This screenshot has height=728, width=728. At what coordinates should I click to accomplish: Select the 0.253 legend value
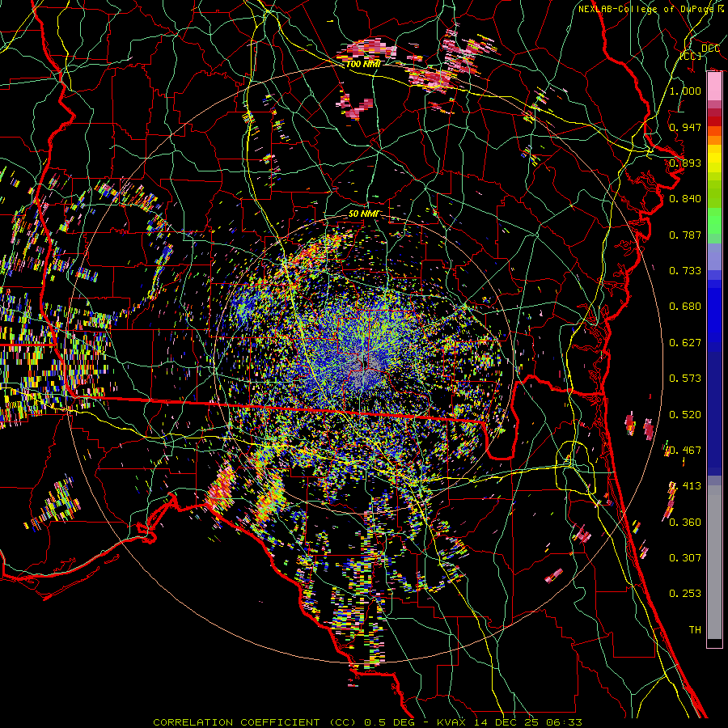685,594
